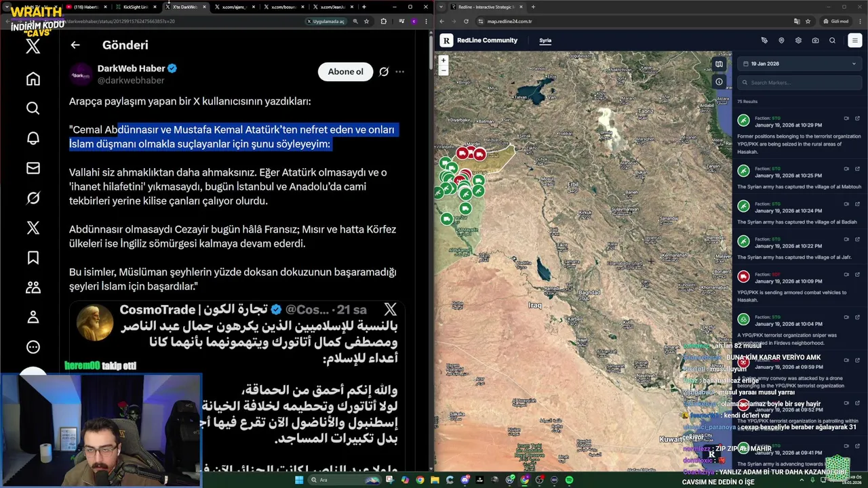Open RedLine search magnifier icon
The image size is (868, 488).
832,41
